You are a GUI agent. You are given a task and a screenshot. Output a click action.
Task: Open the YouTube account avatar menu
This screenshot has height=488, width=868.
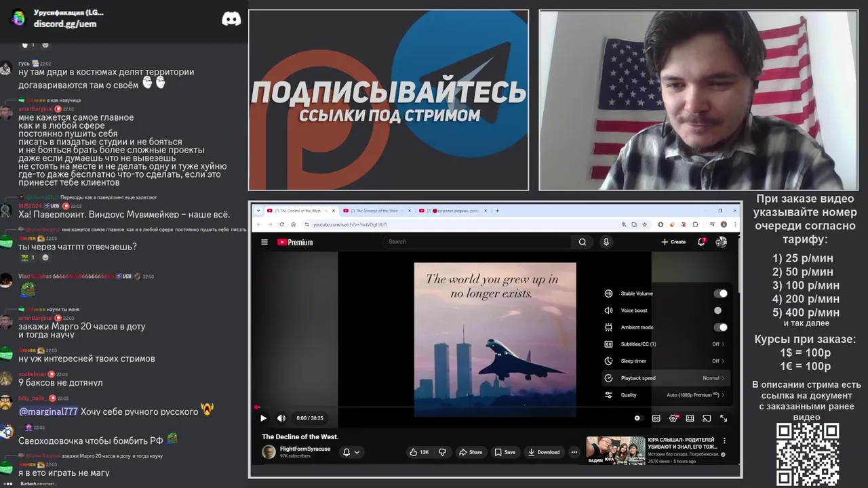722,242
